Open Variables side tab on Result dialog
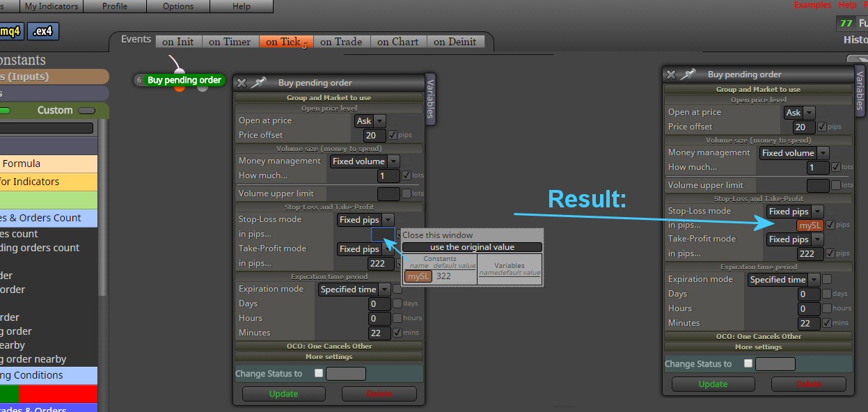 860,90
